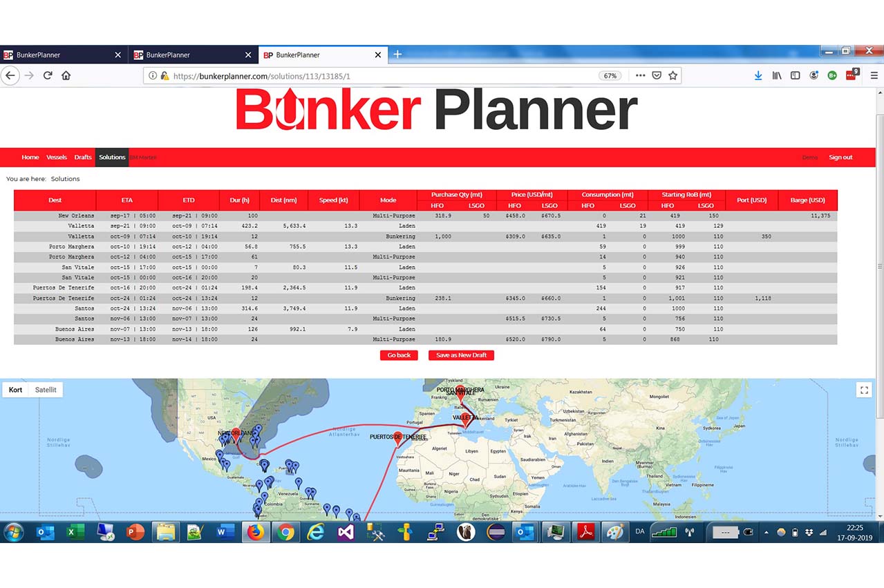Toggle fullscreen map view
This screenshot has width=884, height=588.
pyautogui.click(x=864, y=390)
